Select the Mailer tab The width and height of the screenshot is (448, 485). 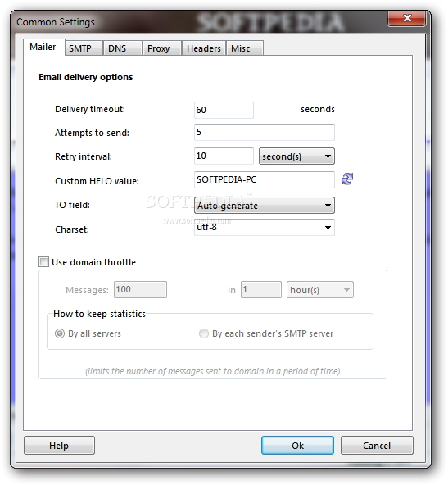click(x=43, y=47)
